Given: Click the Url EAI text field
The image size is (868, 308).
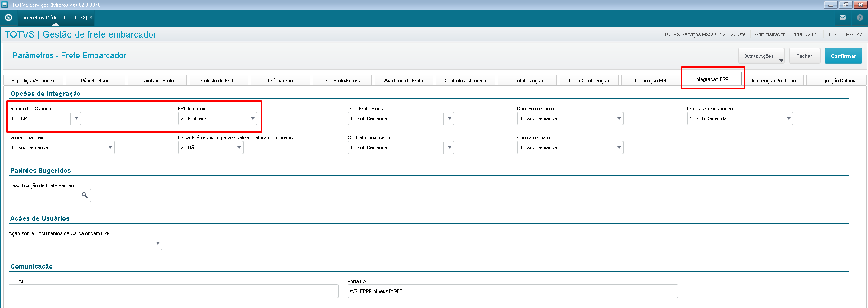Looking at the screenshot, I should click(x=173, y=291).
